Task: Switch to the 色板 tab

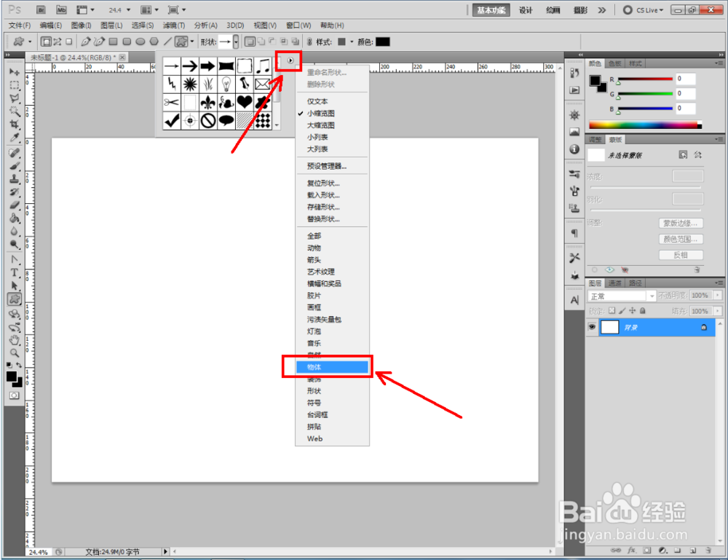Action: click(615, 63)
